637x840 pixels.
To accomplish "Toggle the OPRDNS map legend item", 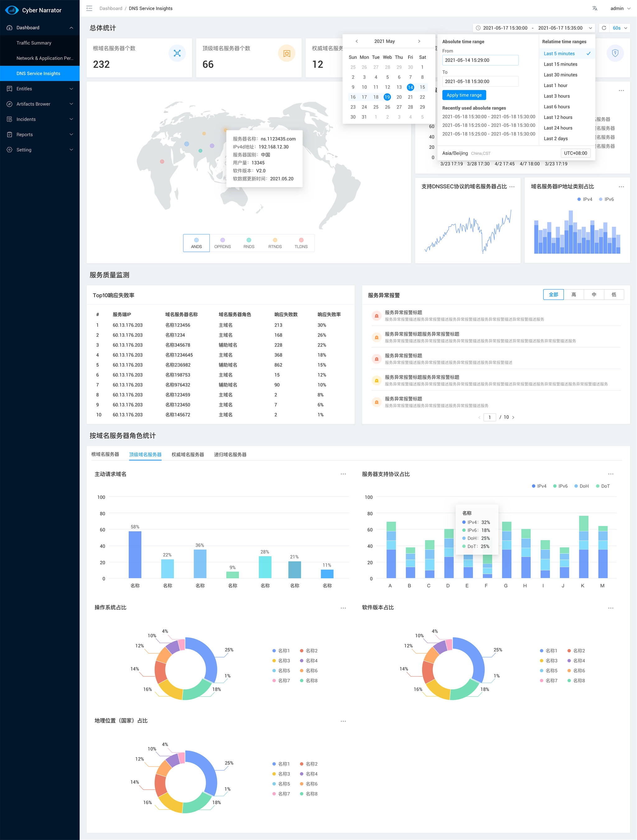I will [222, 243].
